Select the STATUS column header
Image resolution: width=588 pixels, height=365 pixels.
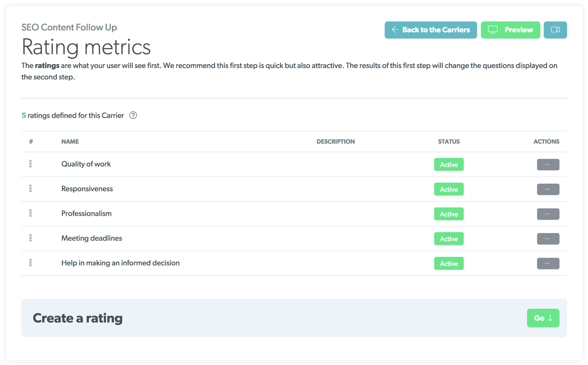[449, 141]
